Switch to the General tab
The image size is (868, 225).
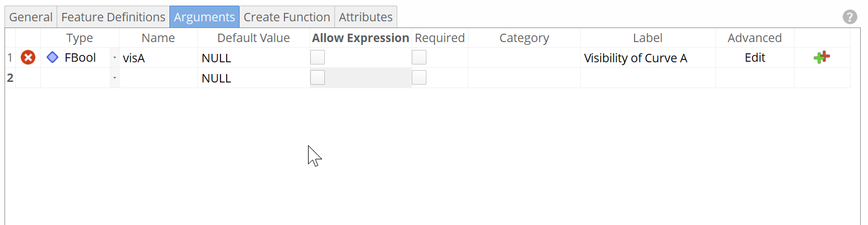point(31,17)
